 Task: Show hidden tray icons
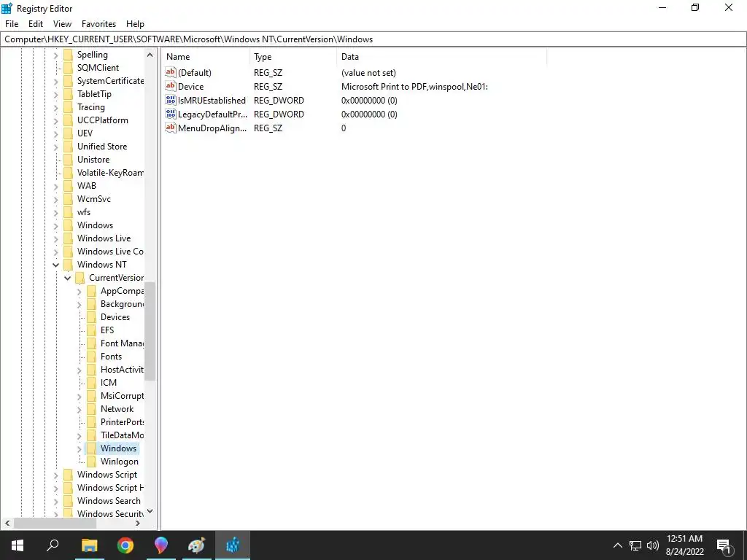617,545
